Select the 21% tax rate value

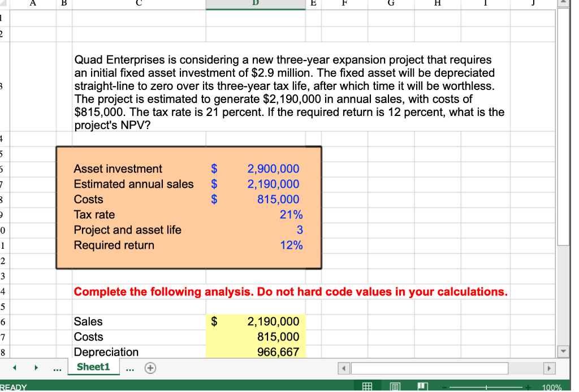point(256,214)
